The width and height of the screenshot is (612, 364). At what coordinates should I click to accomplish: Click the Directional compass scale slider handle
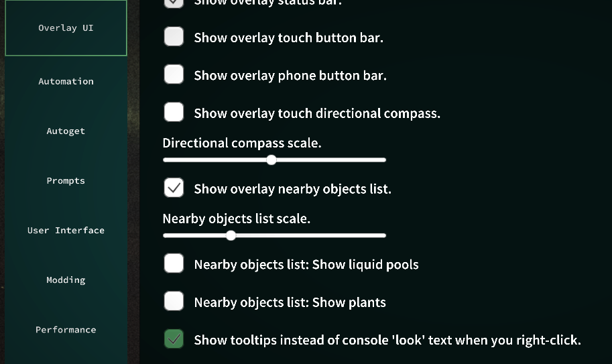coord(271,160)
